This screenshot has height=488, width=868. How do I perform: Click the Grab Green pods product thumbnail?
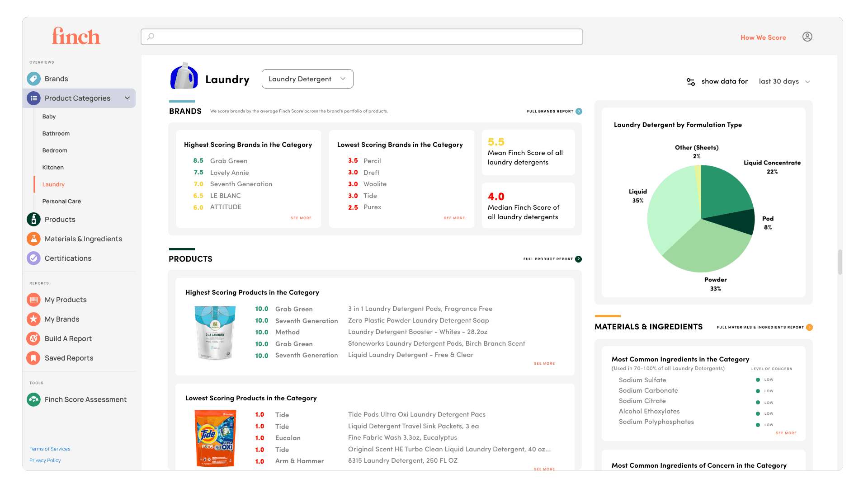tap(215, 333)
